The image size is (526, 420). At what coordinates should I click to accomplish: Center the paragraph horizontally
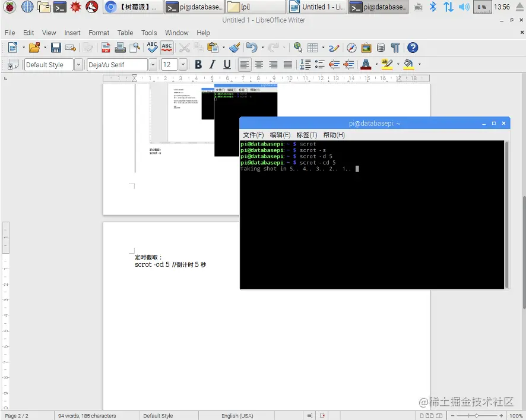[x=259, y=65]
